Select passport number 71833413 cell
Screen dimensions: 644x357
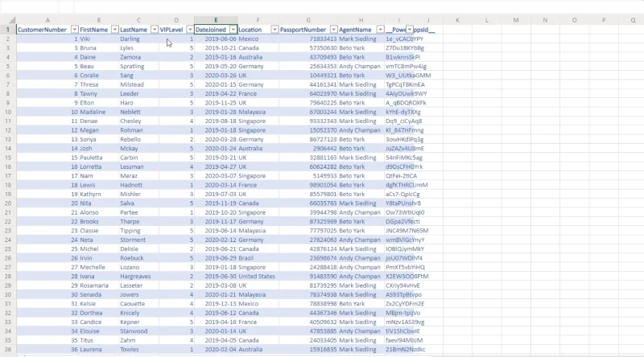pos(308,39)
